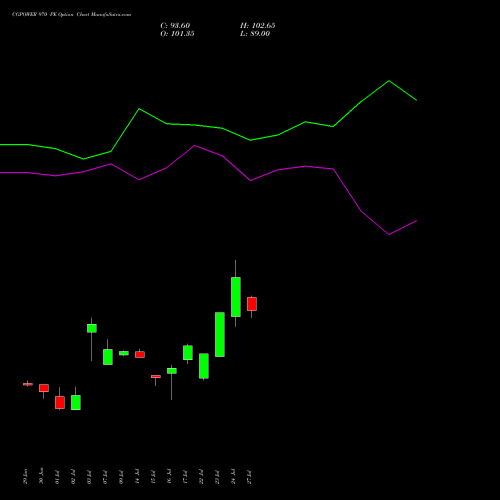500x500 pixels.
Task: Click the 17 Jul date label
Action: (186, 477)
